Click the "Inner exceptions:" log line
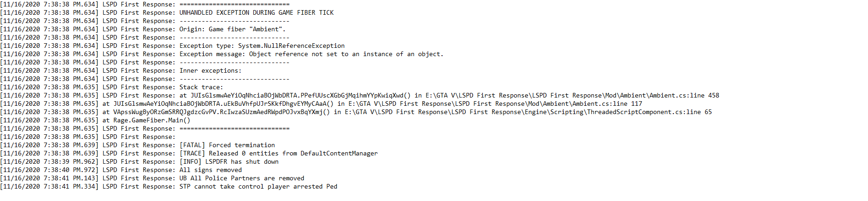The height and width of the screenshot is (201, 868). (x=210, y=71)
